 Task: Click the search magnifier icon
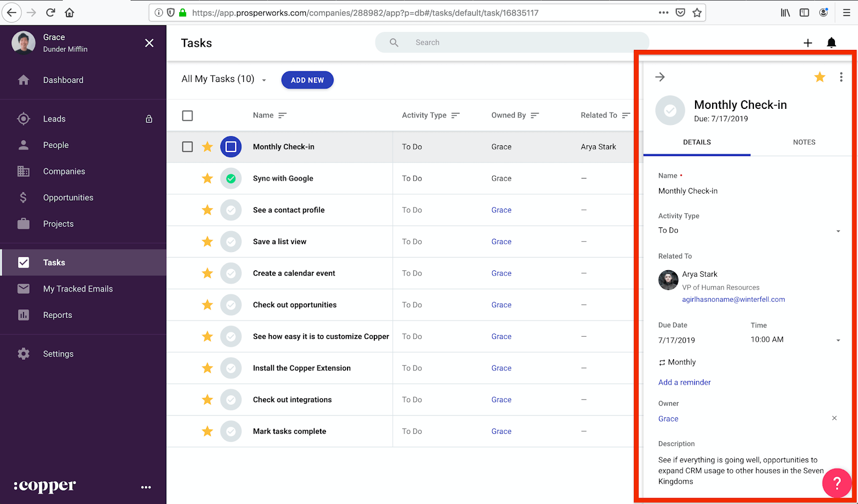(x=394, y=42)
